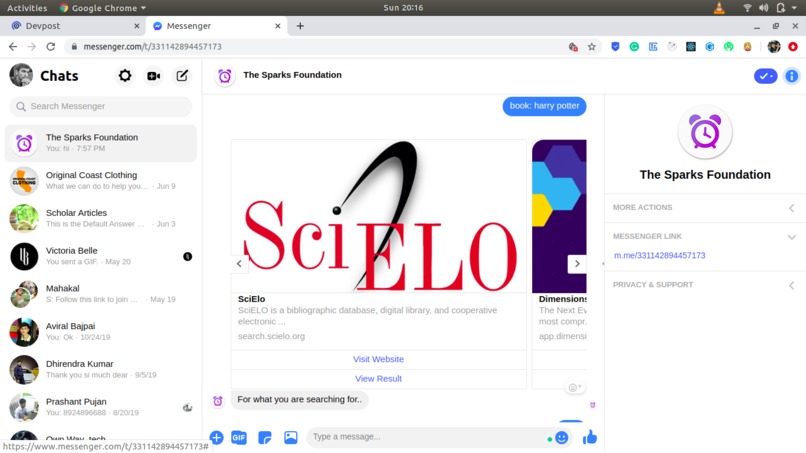Viewport: 806px width, 453px height.
Task: Open Aviral Bajpai conversation
Action: click(x=101, y=331)
